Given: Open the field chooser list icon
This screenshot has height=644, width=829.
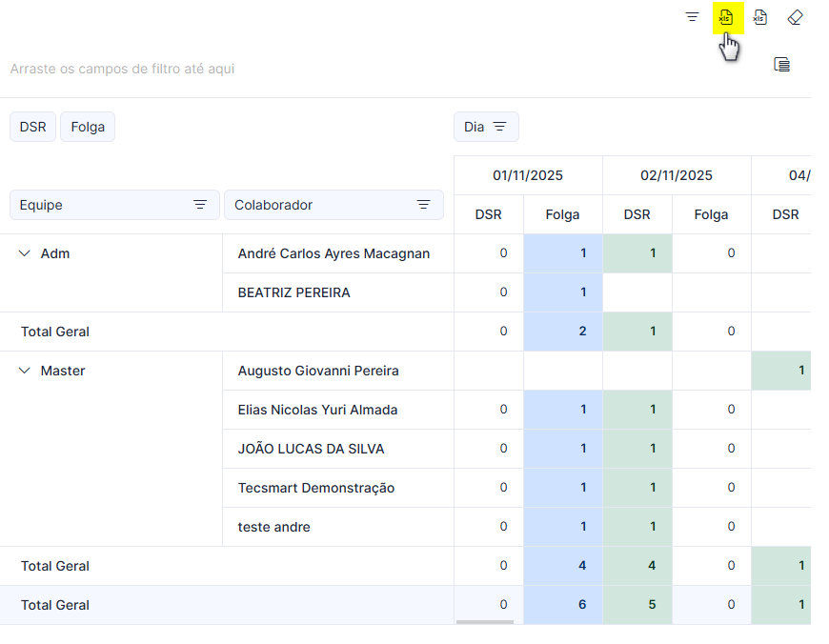Looking at the screenshot, I should coord(782,65).
